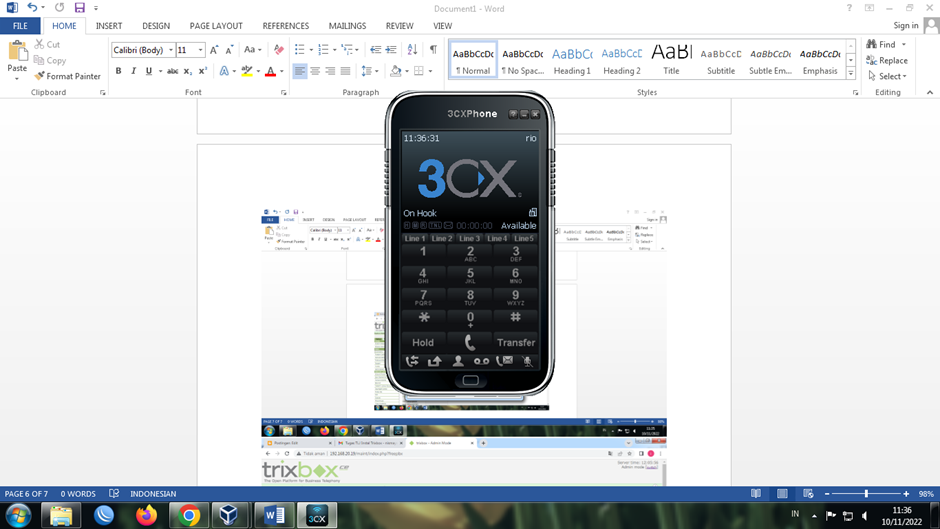
Task: Toggle Subscript formatting
Action: pos(188,71)
